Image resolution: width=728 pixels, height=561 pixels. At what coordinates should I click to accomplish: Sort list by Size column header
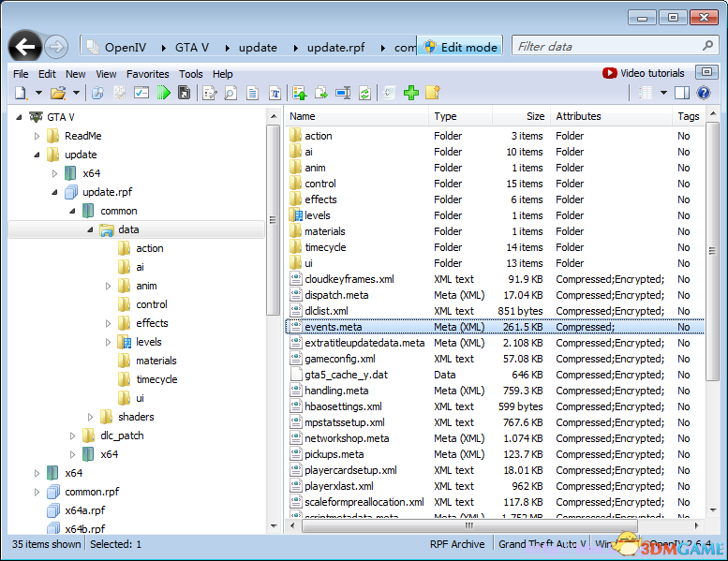520,116
